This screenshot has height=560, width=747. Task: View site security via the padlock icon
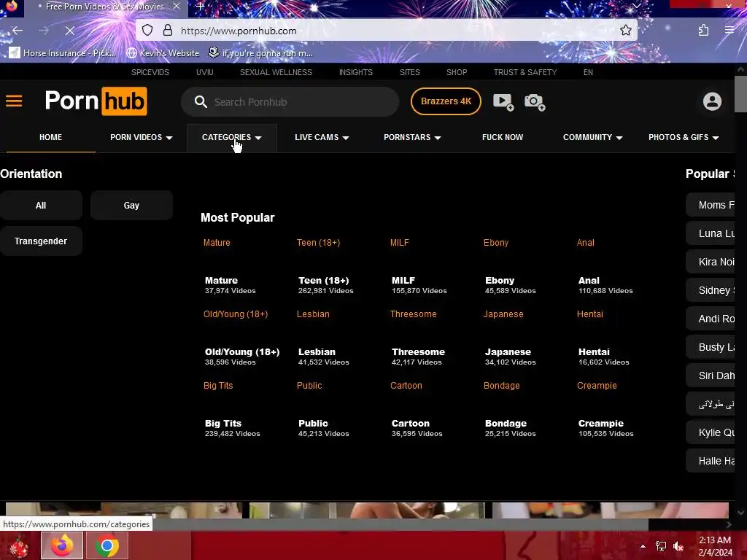(x=168, y=31)
